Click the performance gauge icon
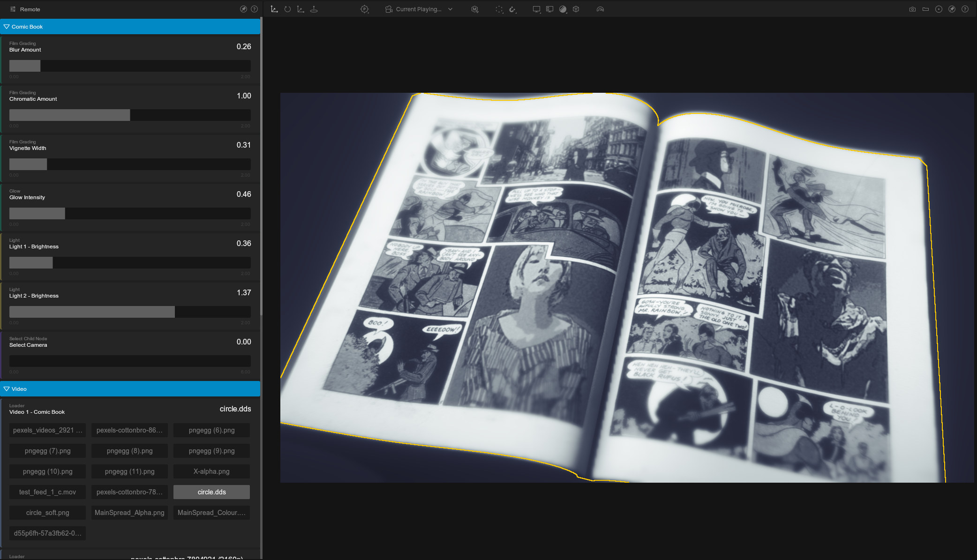This screenshot has height=560, width=977. pyautogui.click(x=600, y=9)
